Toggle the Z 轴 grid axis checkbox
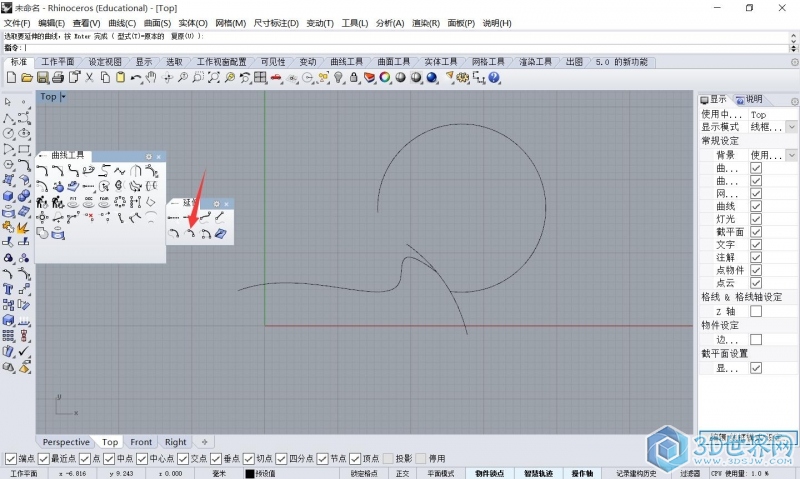The width and height of the screenshot is (800, 479). [756, 311]
